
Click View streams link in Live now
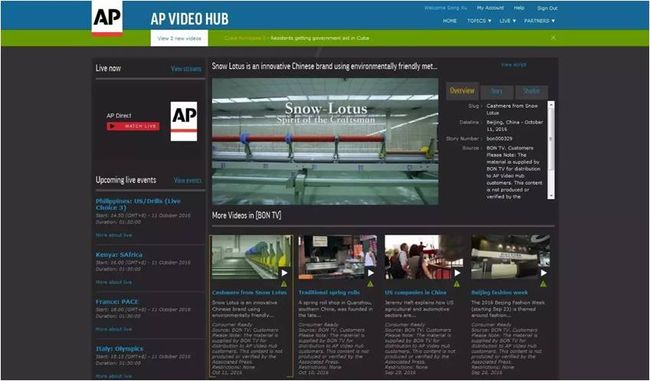click(186, 69)
